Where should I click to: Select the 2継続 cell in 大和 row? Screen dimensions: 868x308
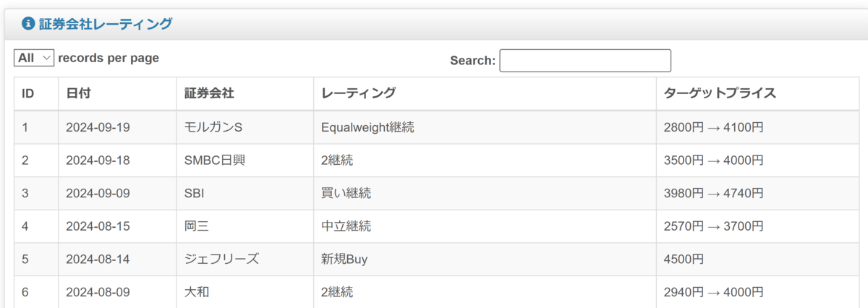click(x=485, y=292)
